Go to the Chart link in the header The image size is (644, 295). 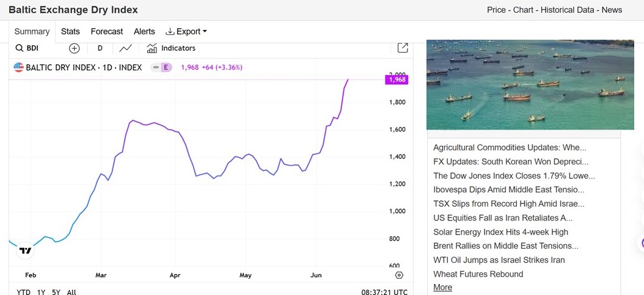click(523, 10)
